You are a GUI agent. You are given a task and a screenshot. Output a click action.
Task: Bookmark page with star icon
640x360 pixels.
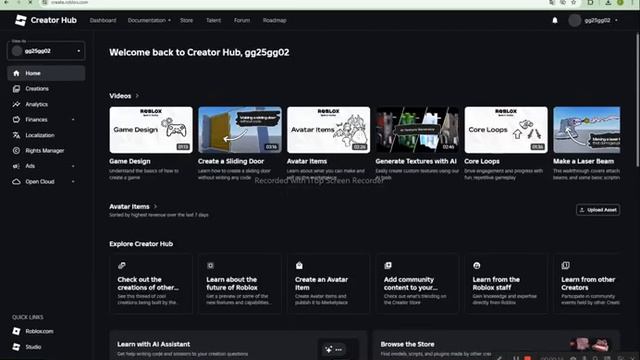tap(573, 2)
